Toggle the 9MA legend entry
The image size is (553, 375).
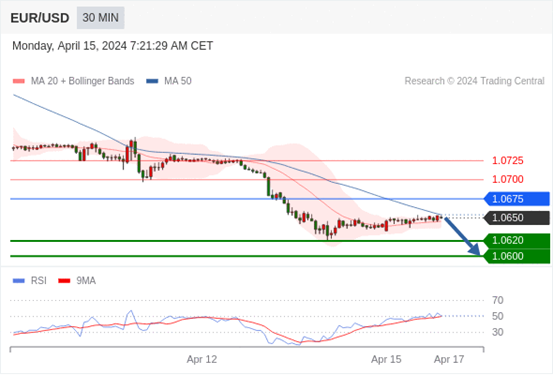point(77,281)
